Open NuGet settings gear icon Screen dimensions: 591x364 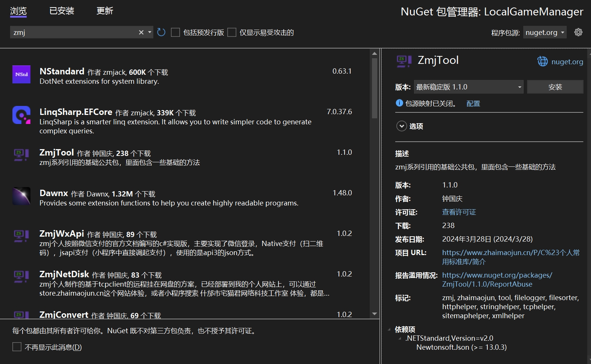578,32
